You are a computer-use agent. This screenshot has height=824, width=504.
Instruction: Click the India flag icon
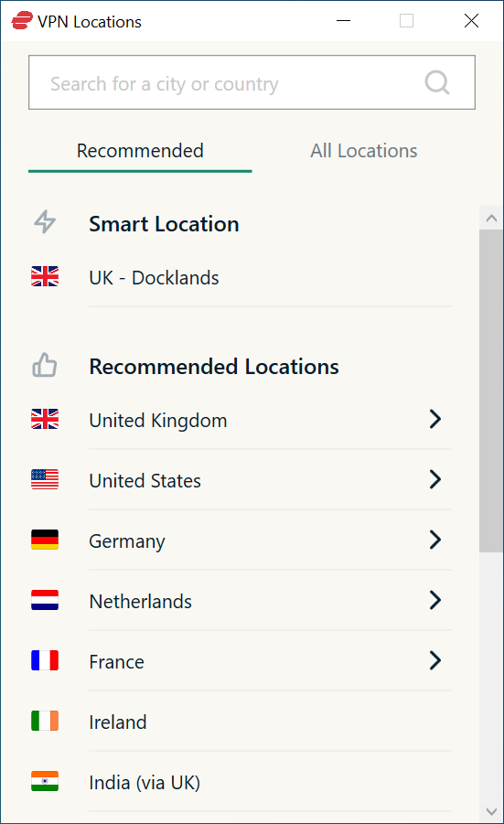(x=45, y=781)
